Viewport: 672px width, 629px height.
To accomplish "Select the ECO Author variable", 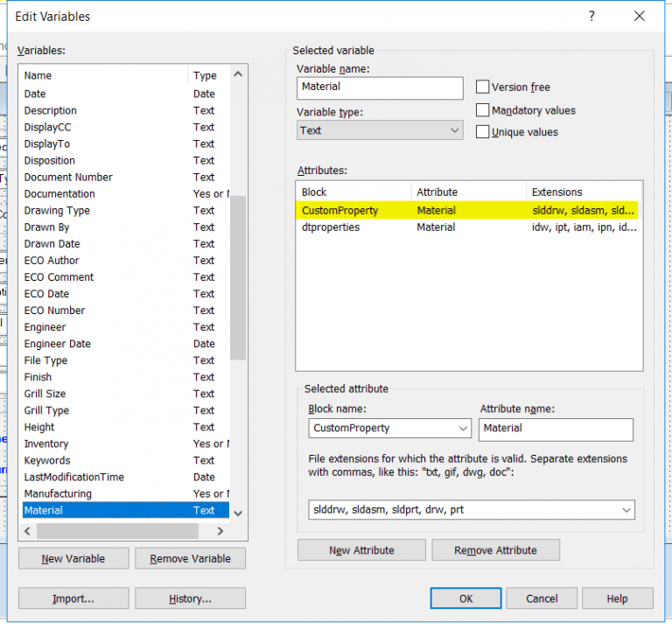I will (126, 261).
